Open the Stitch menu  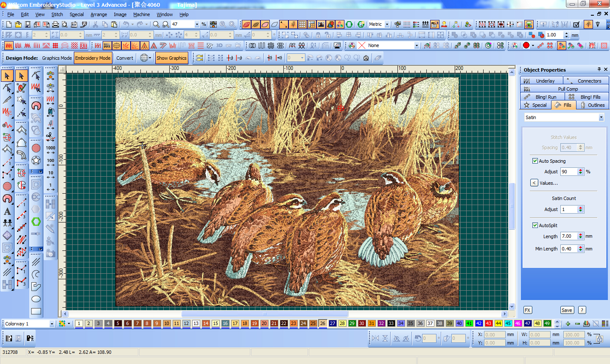tap(57, 14)
